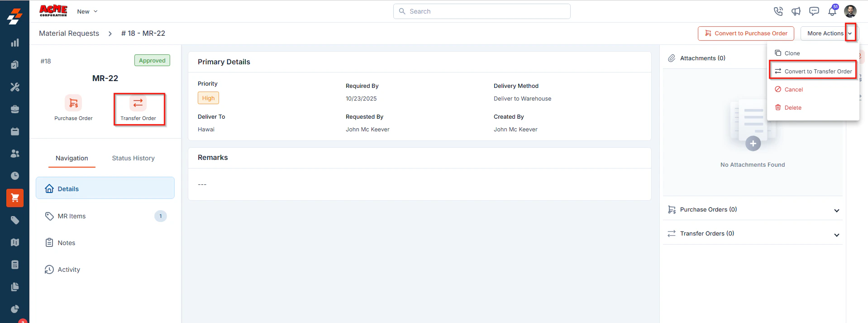Switch to the Navigation tab
Viewport: 868px width, 323px height.
pos(72,158)
